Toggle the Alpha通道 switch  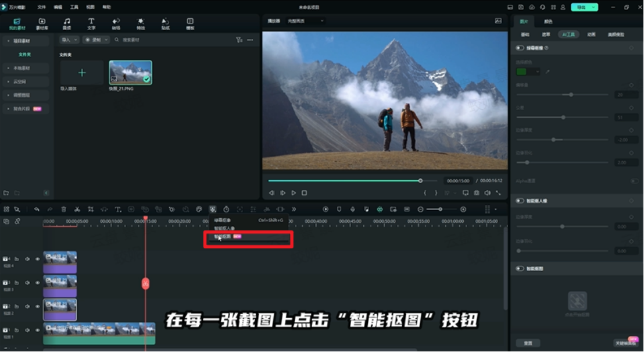(635, 181)
